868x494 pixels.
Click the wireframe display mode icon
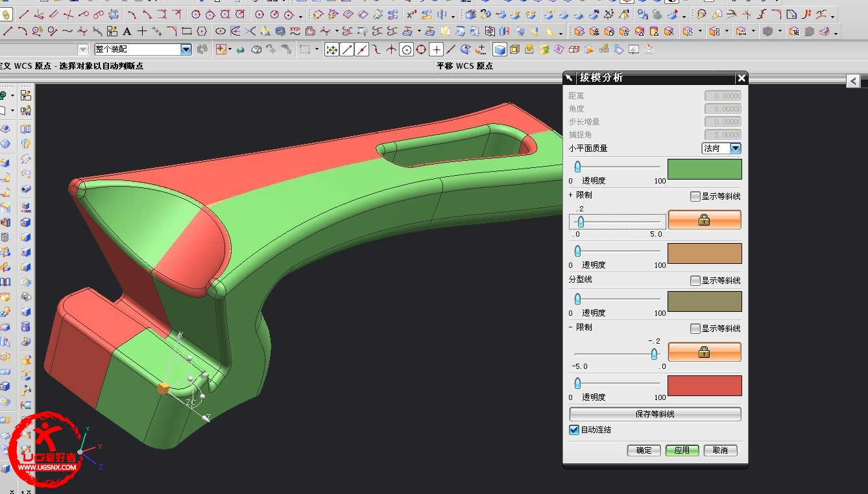point(514,49)
